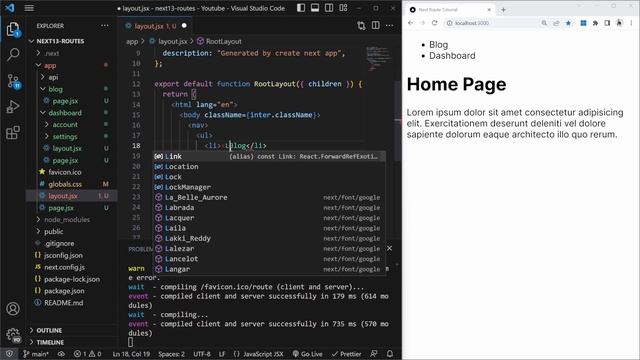Start Go Live server
The width and height of the screenshot is (640, 360).
pos(307,354)
